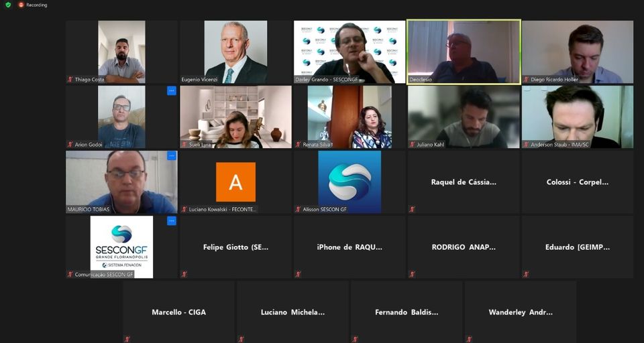Open three-dot menu on Mauricio Tobias tile
This screenshot has width=644, height=343.
(172, 155)
